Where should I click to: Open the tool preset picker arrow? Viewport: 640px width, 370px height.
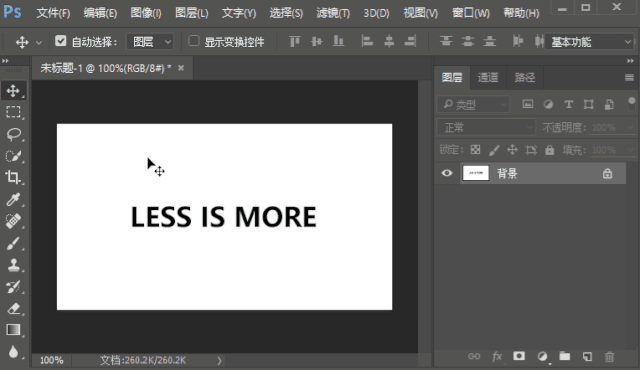tap(39, 42)
